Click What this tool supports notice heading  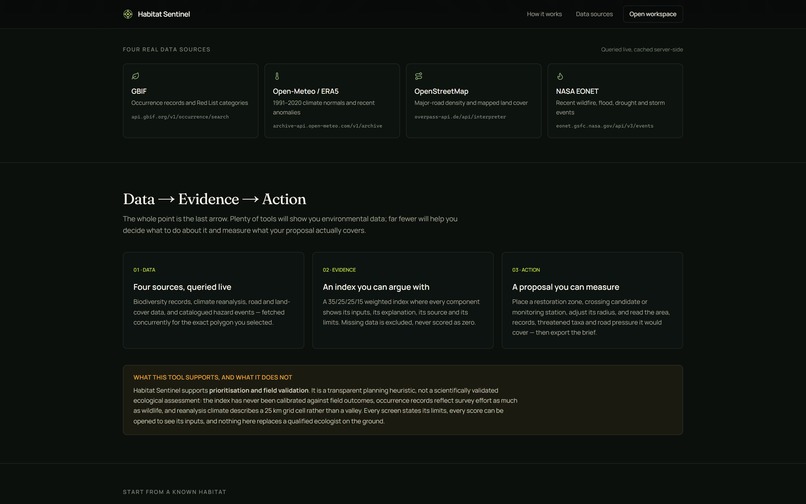tap(212, 377)
